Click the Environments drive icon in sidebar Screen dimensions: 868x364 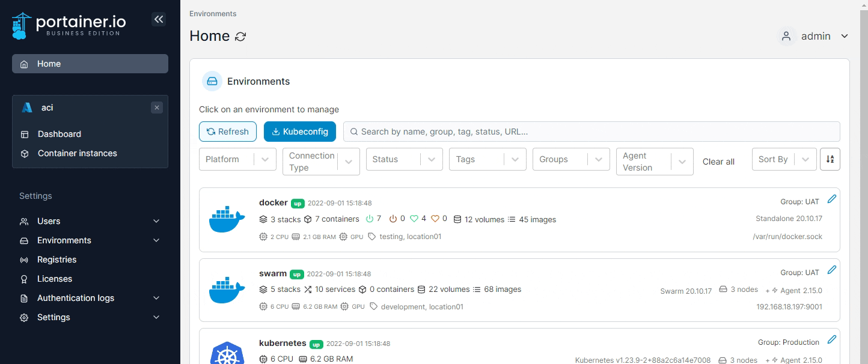click(24, 240)
